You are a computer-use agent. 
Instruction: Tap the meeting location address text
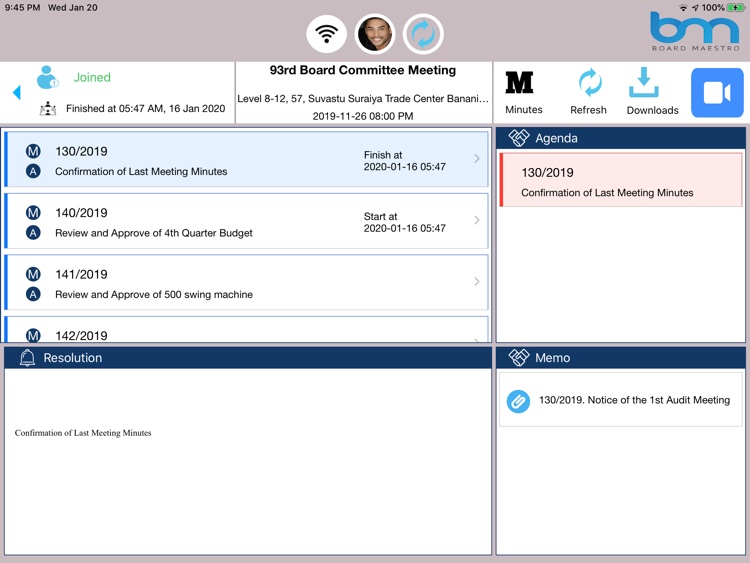point(363,99)
